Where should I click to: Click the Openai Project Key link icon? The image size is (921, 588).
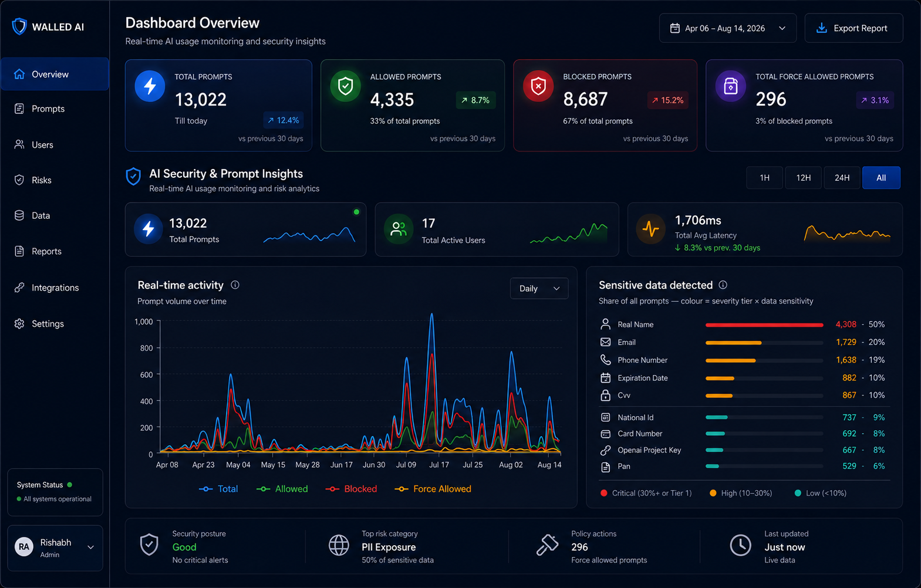coord(605,450)
